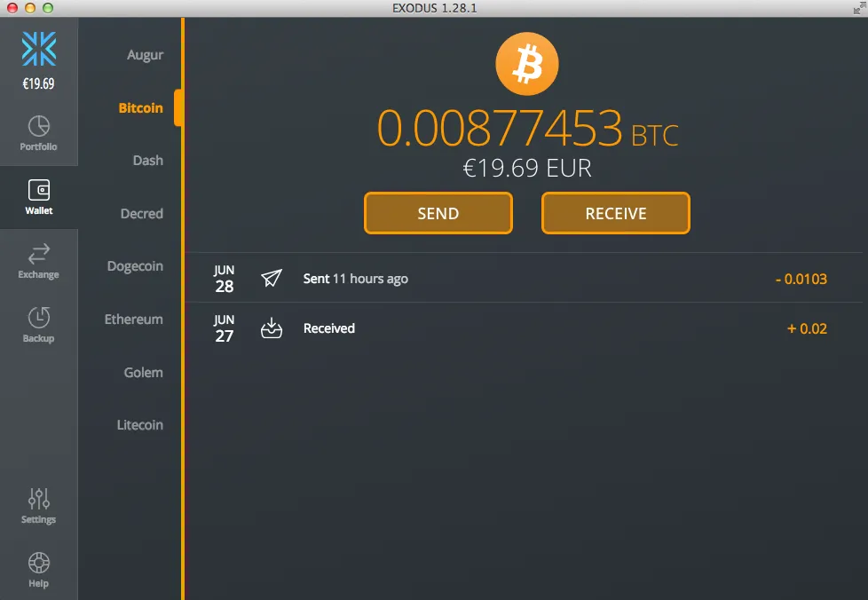Click the '+ 0.02' amount

coord(807,328)
